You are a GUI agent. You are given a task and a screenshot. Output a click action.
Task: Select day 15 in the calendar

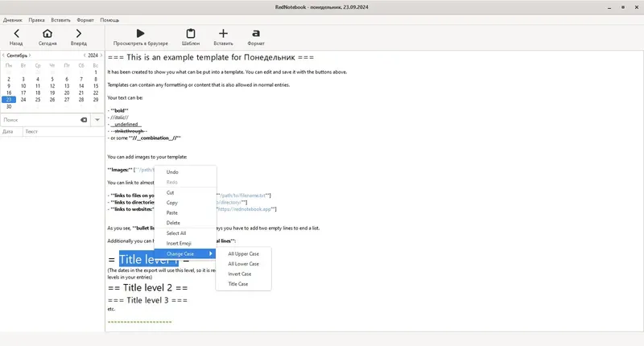(x=96, y=86)
